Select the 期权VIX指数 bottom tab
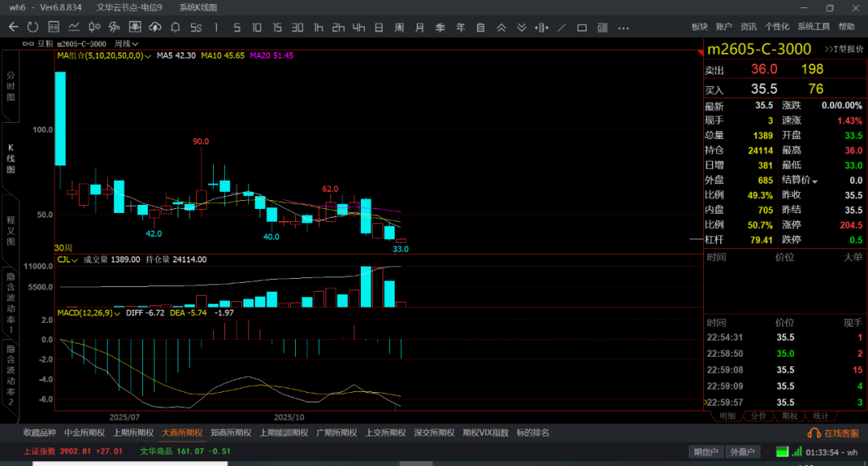The height and width of the screenshot is (466, 868). point(485,433)
